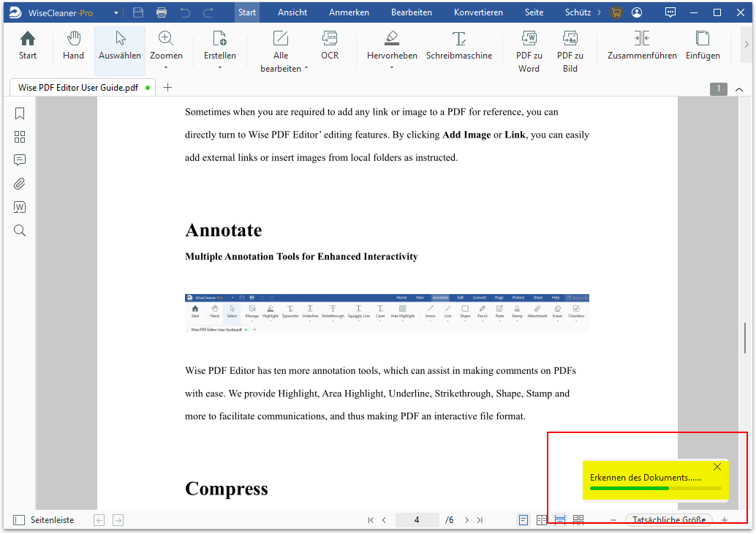The height and width of the screenshot is (534, 756).
Task: Expand the Erstellen dropdown arrow
Action: coord(219,68)
